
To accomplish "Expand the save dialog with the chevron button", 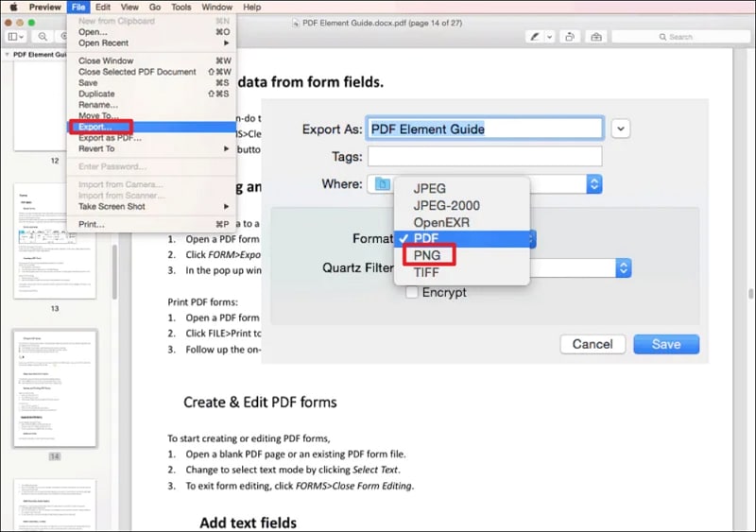I will coord(621,129).
